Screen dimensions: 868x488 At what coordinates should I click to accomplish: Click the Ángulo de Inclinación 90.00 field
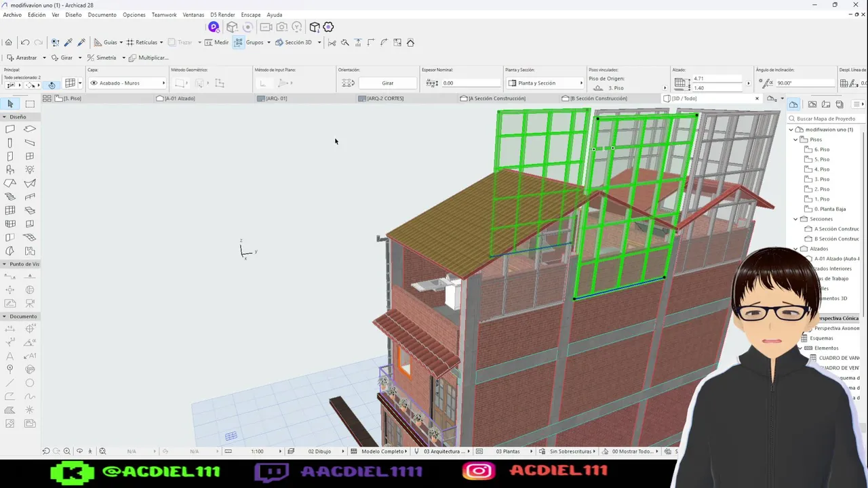805,83
